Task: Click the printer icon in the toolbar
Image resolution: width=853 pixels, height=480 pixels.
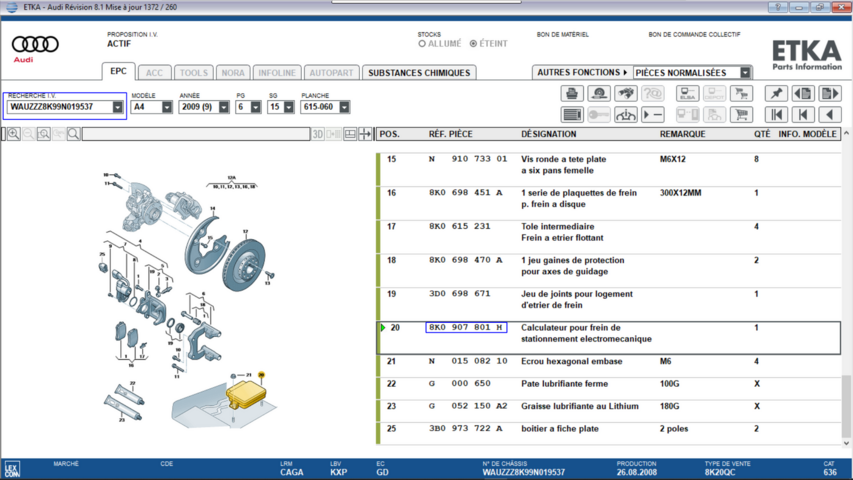Action: (572, 94)
